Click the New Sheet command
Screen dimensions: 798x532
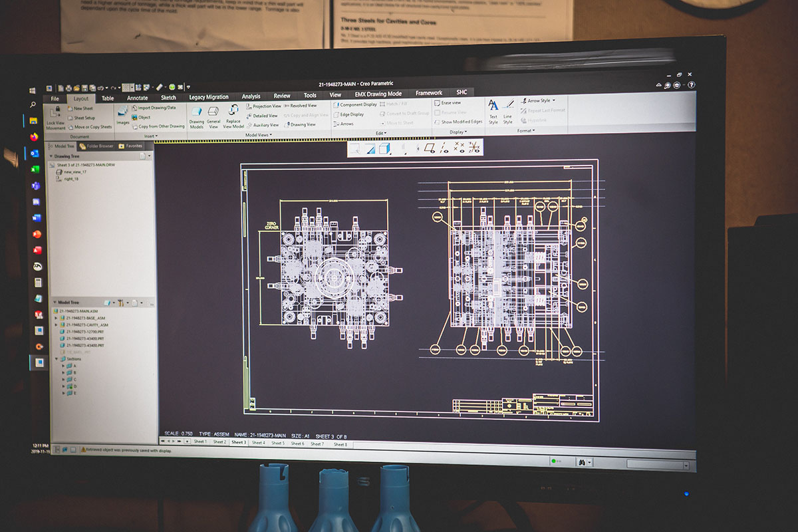[80, 108]
